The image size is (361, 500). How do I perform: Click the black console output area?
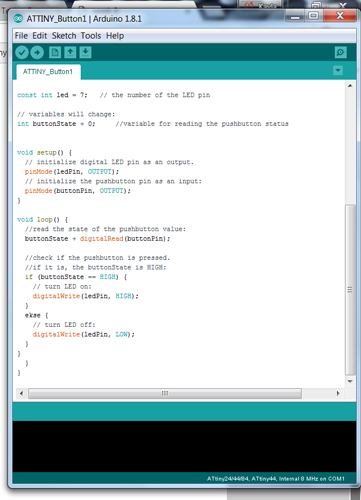tap(184, 446)
